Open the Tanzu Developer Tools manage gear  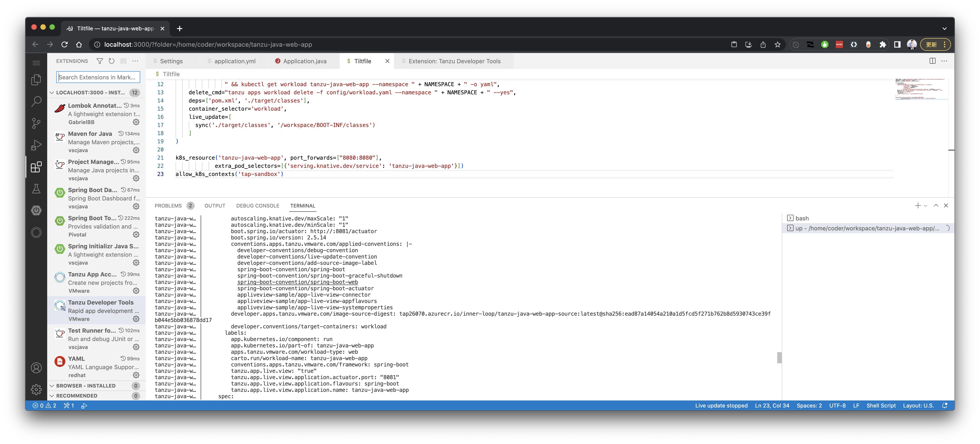click(x=136, y=319)
